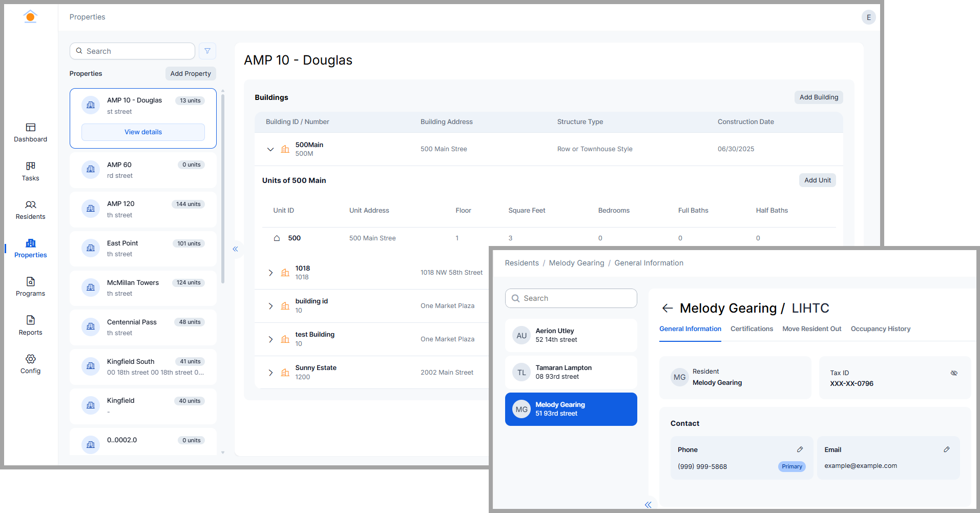
Task: Collapse the 500Main building row
Action: tap(270, 149)
